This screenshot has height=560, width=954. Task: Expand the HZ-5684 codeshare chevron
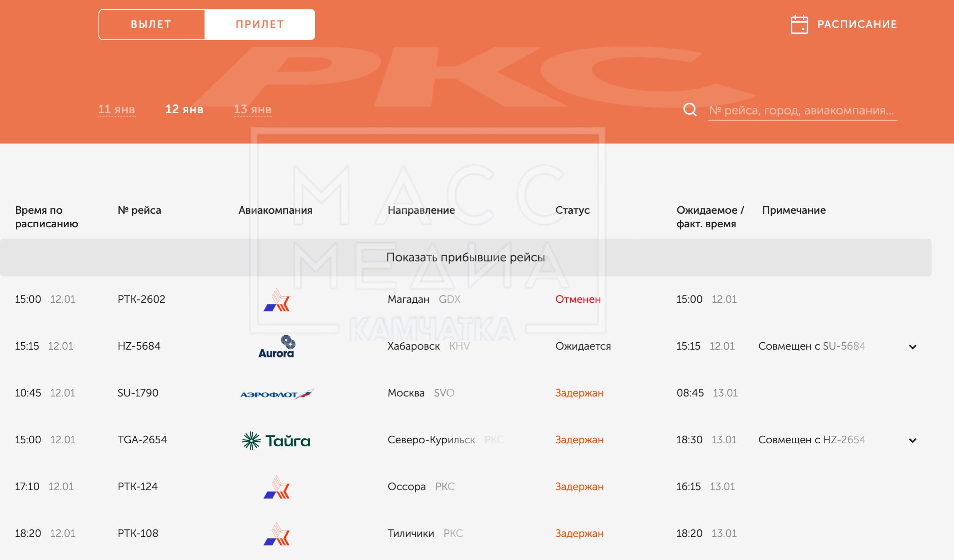tap(912, 347)
